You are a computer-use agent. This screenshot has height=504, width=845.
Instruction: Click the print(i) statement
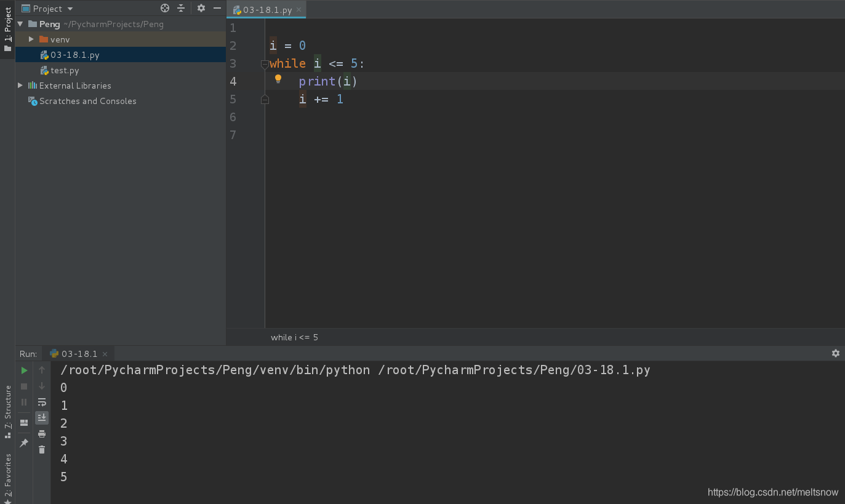click(328, 81)
